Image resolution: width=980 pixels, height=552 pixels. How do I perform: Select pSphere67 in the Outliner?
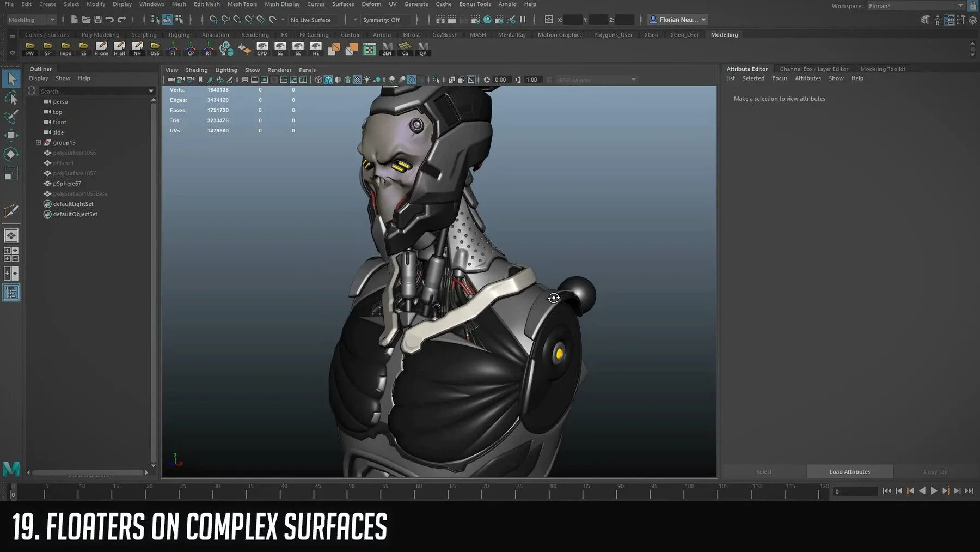[x=67, y=184]
